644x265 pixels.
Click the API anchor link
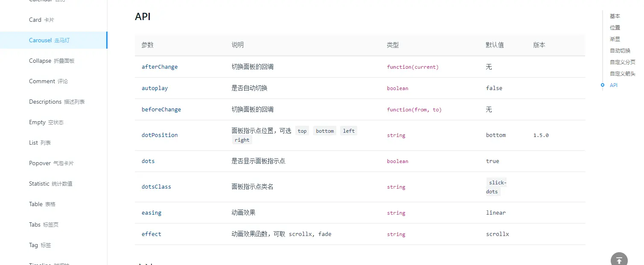point(614,85)
